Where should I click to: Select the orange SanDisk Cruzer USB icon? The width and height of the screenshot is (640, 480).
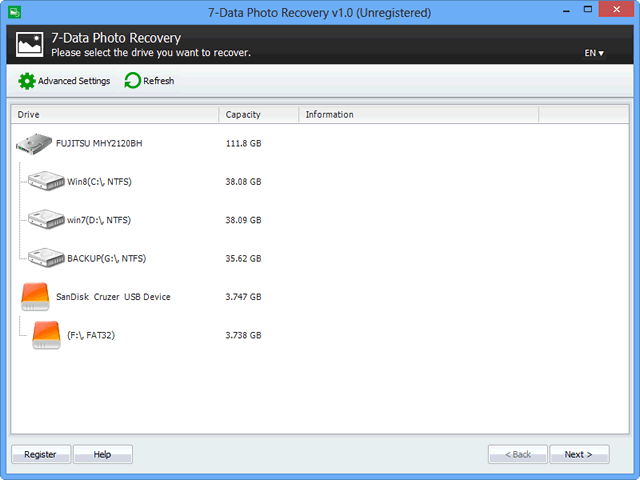[35, 296]
